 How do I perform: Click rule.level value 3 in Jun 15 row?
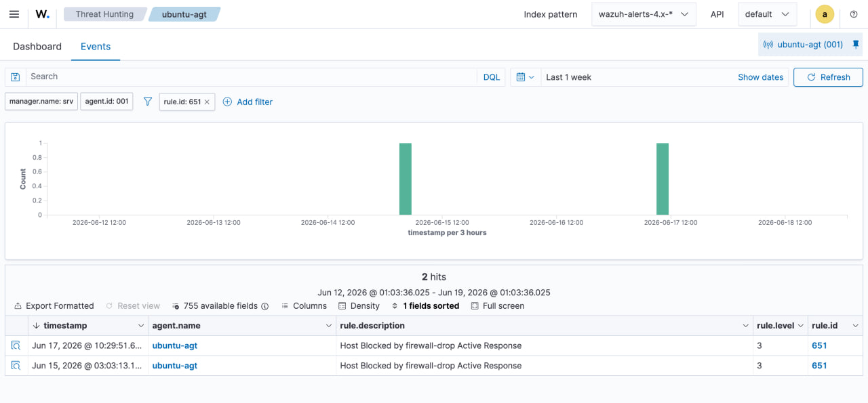759,366
